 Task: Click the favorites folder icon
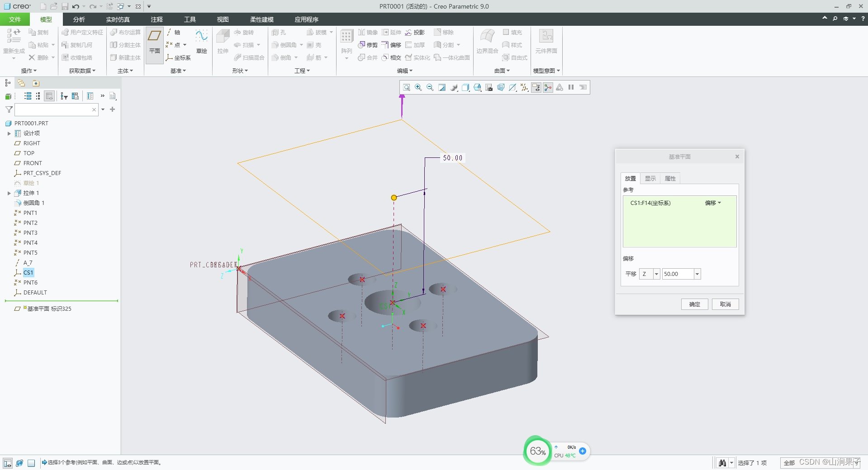point(36,83)
